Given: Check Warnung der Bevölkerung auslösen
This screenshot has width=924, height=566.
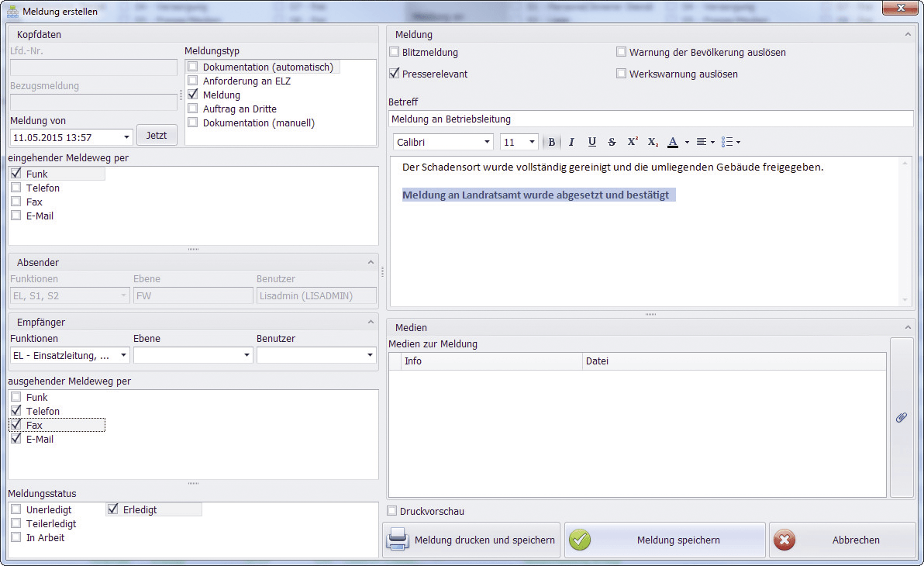Looking at the screenshot, I should point(621,53).
